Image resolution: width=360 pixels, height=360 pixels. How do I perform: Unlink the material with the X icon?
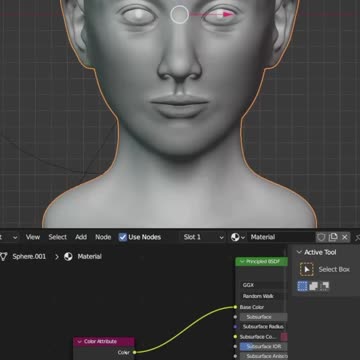tap(345, 237)
